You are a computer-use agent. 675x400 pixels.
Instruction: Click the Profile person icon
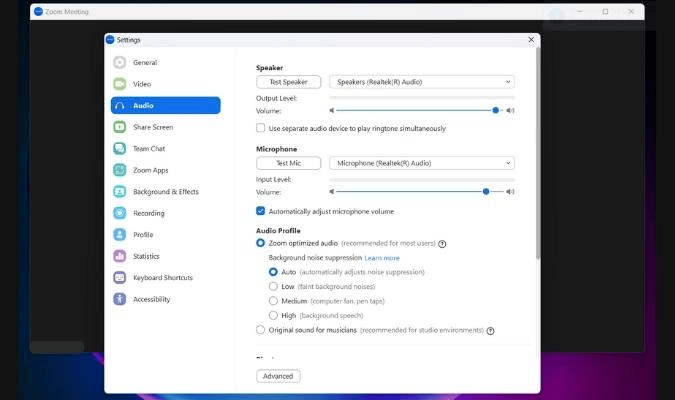click(x=119, y=235)
